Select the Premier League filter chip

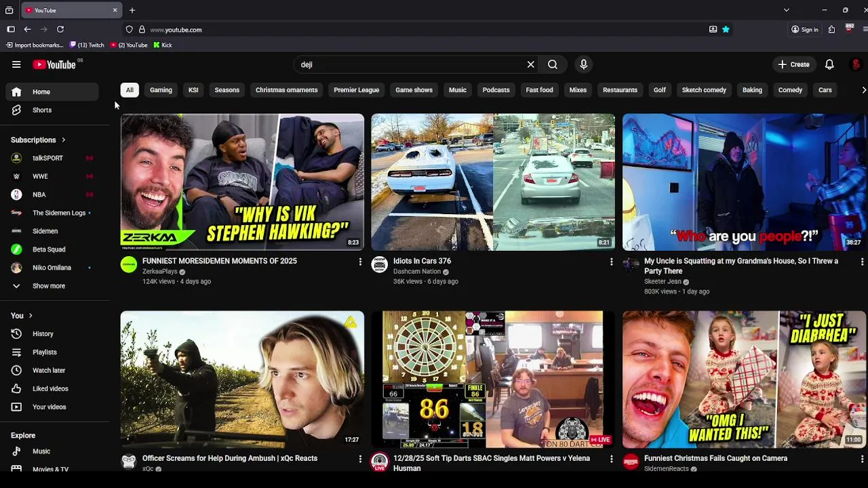pyautogui.click(x=356, y=90)
